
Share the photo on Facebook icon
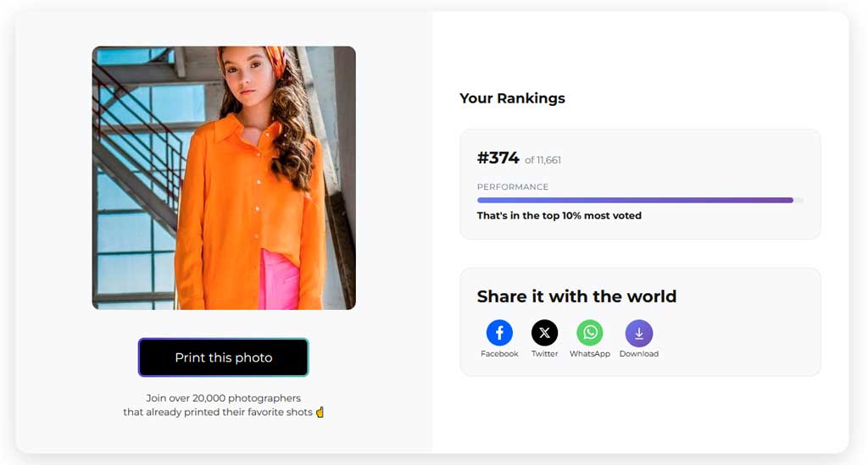[499, 333]
